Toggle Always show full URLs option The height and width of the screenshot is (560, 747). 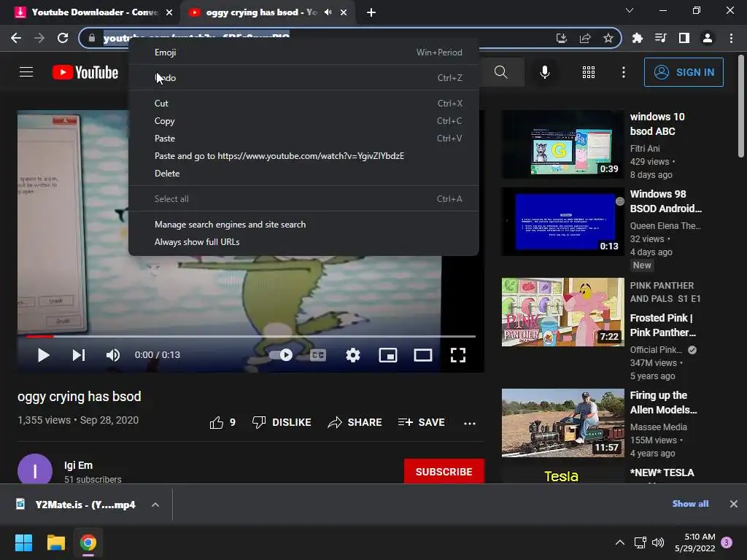tap(304, 242)
